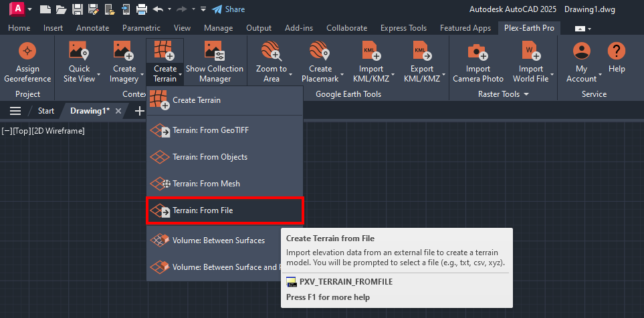Plot the drawing with the printer icon
This screenshot has height=318, width=644.
tap(142, 9)
